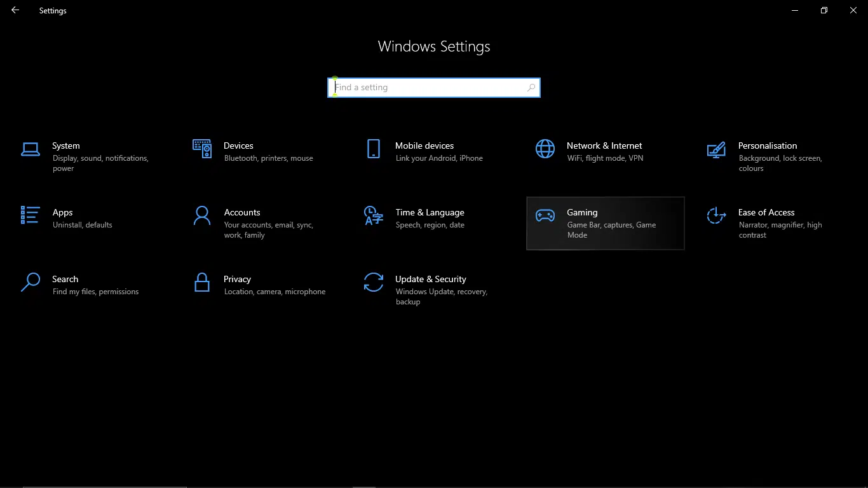
Task: Select the Update & Security sync arrows icon
Action: (x=374, y=282)
